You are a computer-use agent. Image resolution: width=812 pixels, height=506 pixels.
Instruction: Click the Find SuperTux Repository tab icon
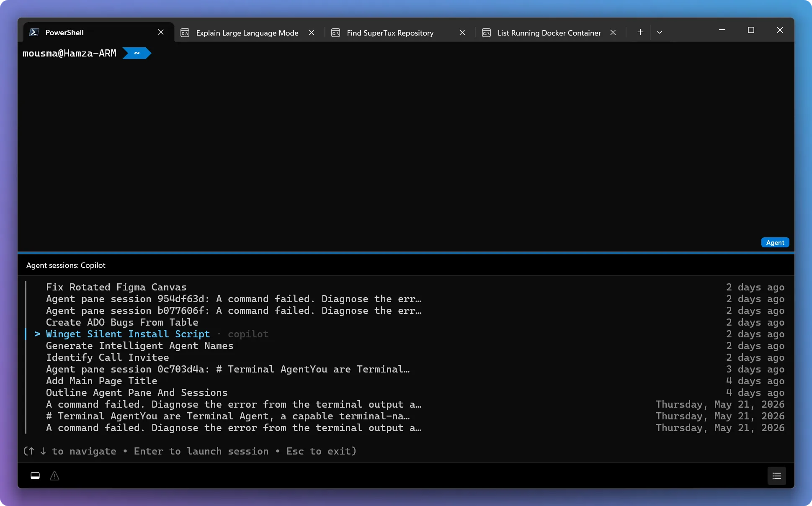pos(335,33)
